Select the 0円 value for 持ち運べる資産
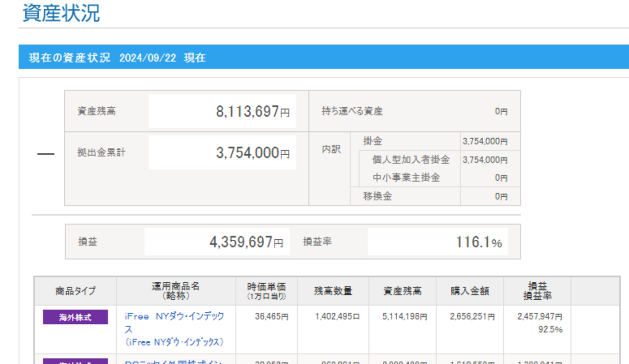The image size is (629, 364). point(501,111)
